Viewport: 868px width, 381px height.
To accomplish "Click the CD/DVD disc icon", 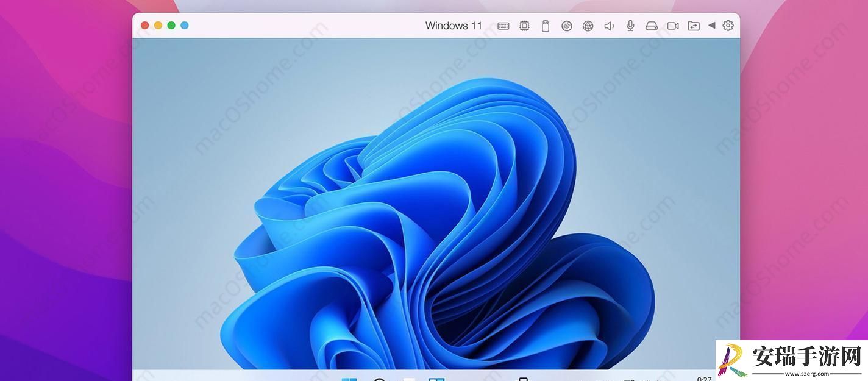I will tap(567, 26).
